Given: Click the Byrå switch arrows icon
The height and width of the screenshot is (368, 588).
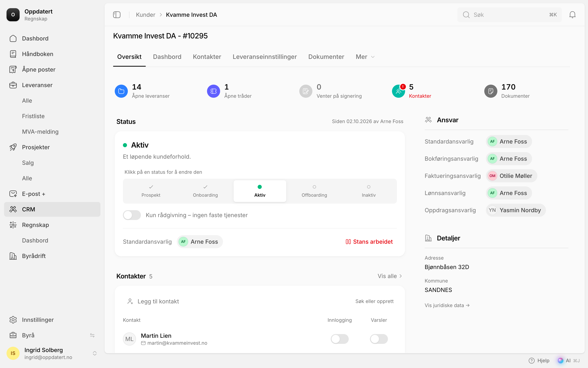Looking at the screenshot, I should [92, 335].
